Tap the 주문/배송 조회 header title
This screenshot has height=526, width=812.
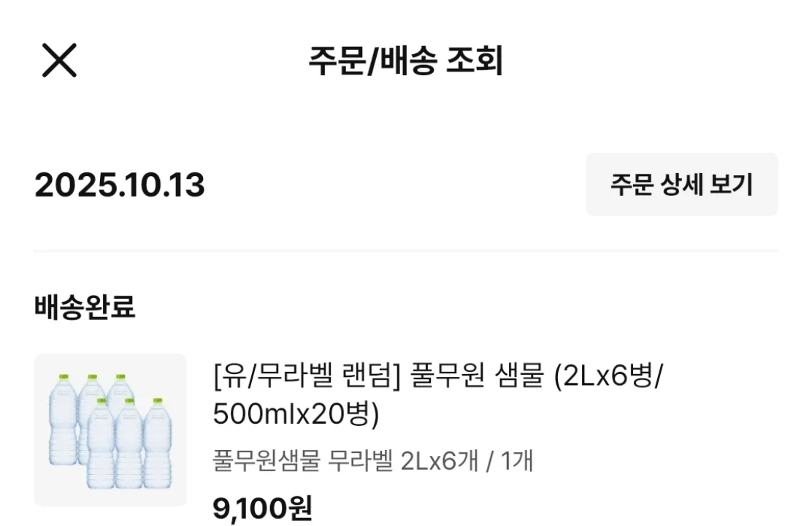(406, 62)
